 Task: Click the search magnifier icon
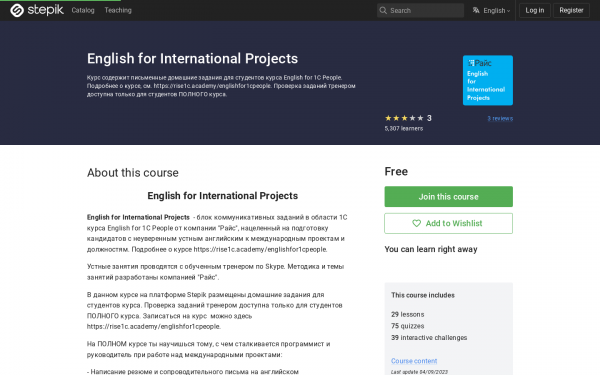pos(383,10)
